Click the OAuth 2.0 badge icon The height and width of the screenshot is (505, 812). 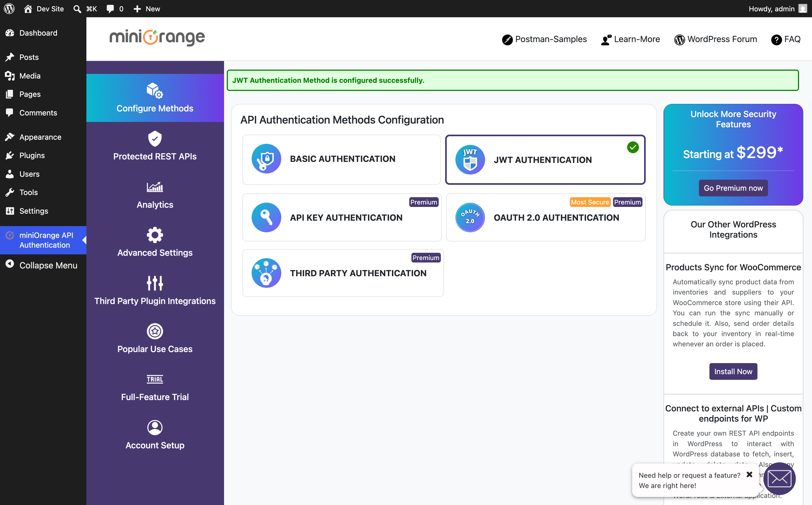pyautogui.click(x=470, y=217)
